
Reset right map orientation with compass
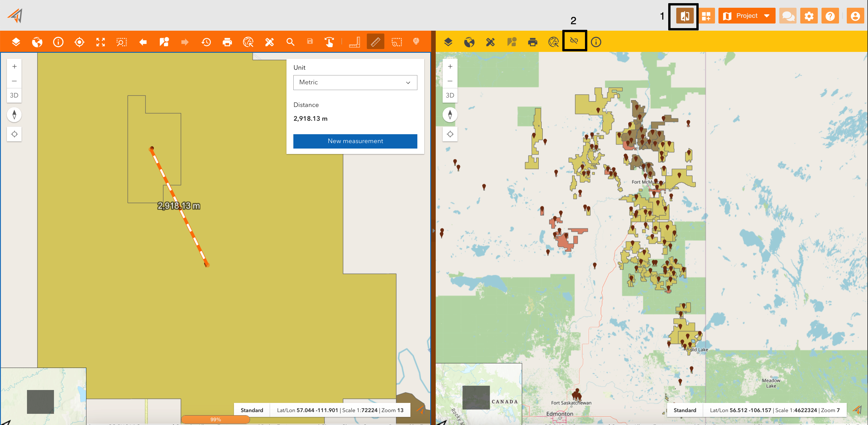450,115
